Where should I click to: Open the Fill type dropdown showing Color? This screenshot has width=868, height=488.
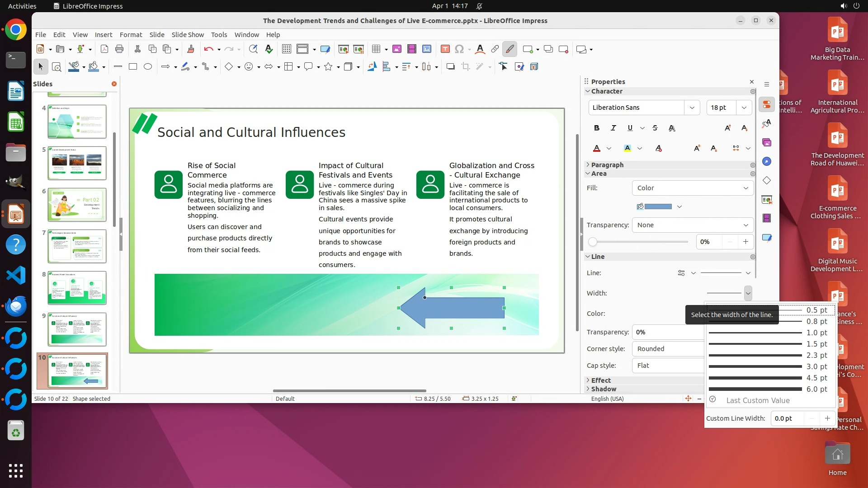692,188
